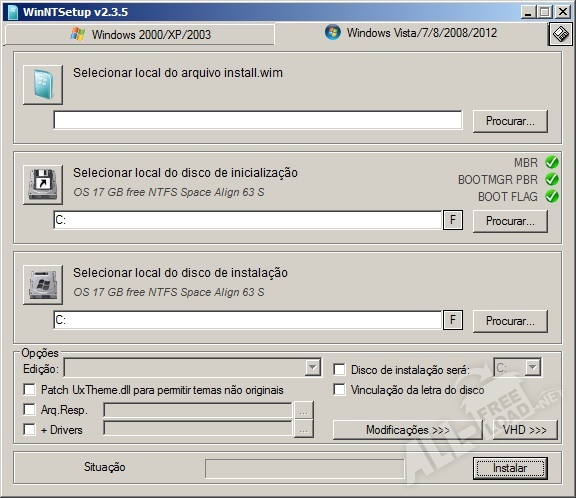Select the Windows Vista/7/8/2008/2012 tab
The width and height of the screenshot is (576, 498).
pos(411,33)
